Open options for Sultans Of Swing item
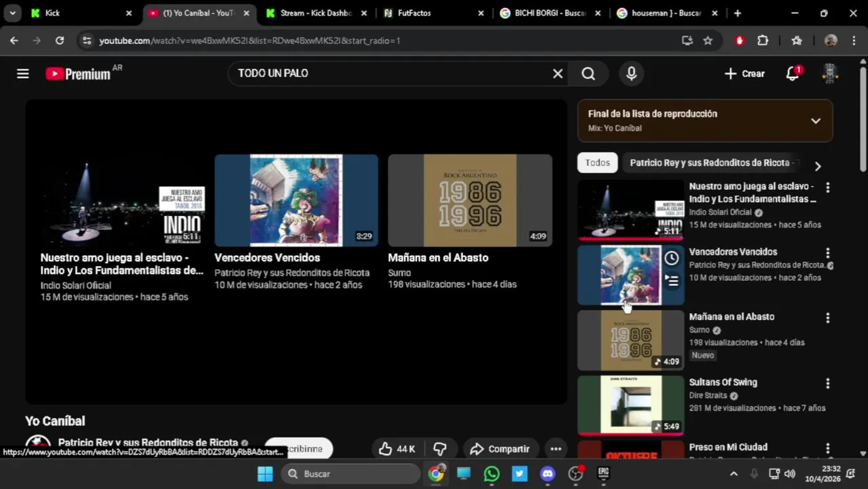The image size is (868, 489). [x=827, y=384]
